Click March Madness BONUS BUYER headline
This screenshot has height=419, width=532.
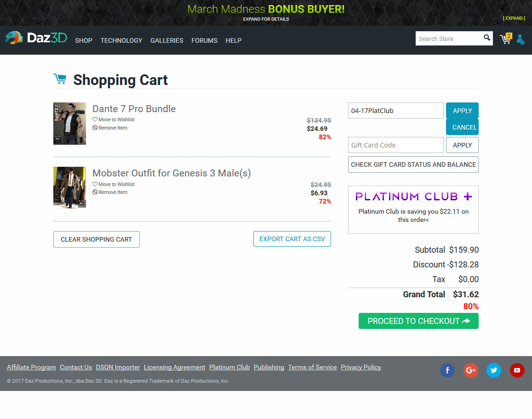tap(266, 9)
